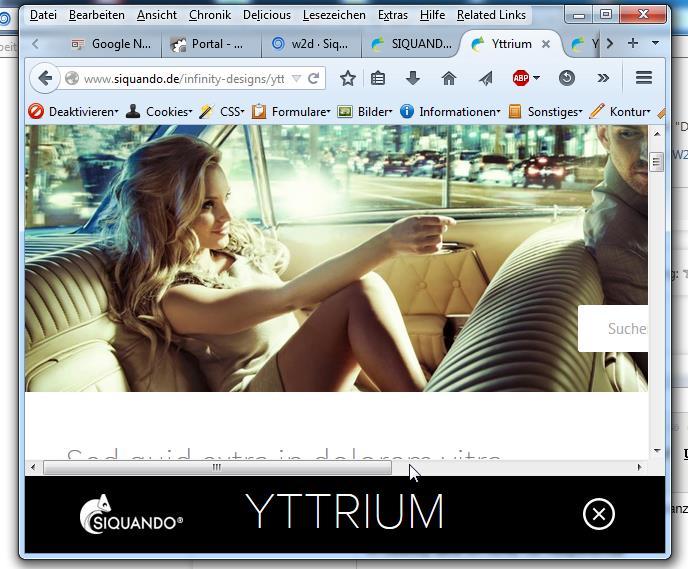688x569 pixels.
Task: Click the Sonstiges orange notepad icon
Action: pos(515,111)
